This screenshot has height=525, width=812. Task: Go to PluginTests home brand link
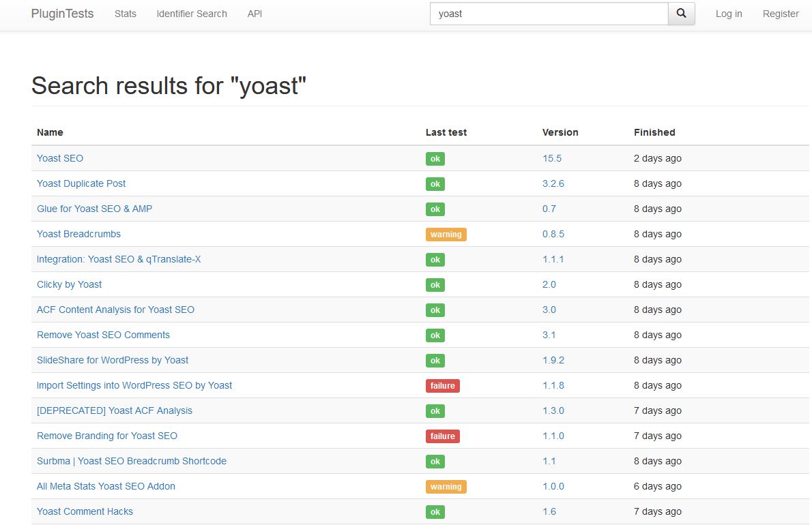(x=62, y=14)
